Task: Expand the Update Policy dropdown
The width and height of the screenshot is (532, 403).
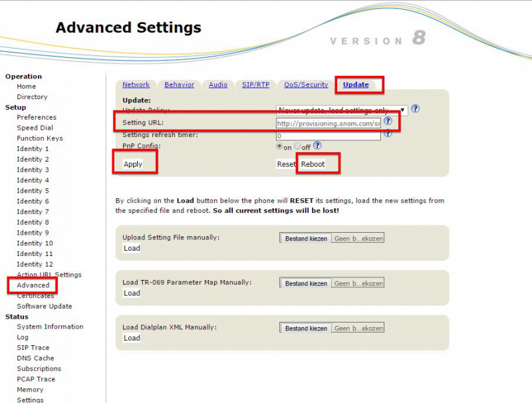Action: click(342, 110)
